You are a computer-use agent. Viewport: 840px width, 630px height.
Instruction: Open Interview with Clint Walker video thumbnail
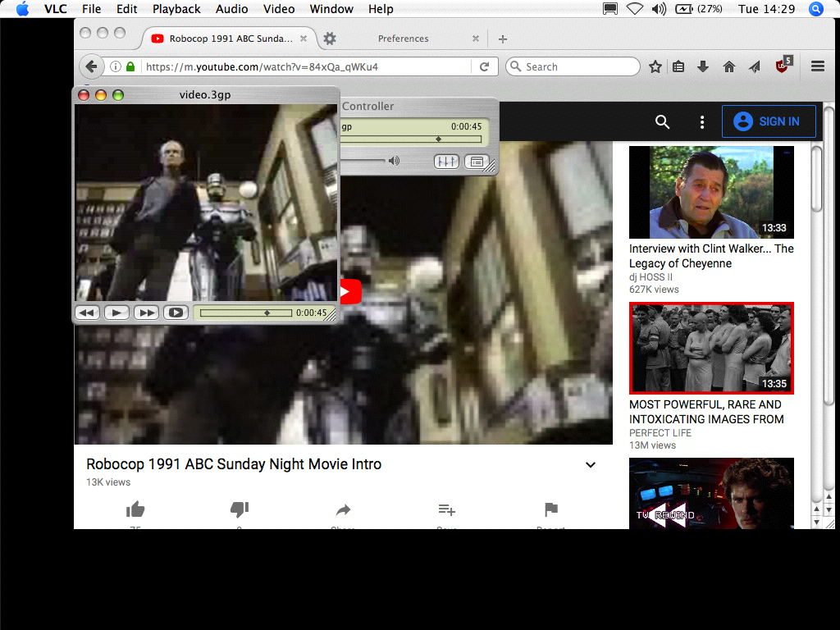[711, 192]
